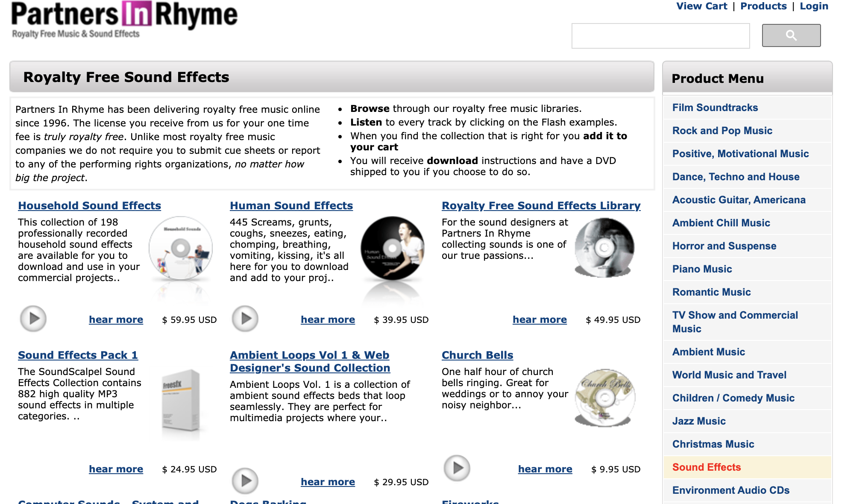Play the Household Sound Effects preview

pyautogui.click(x=33, y=319)
